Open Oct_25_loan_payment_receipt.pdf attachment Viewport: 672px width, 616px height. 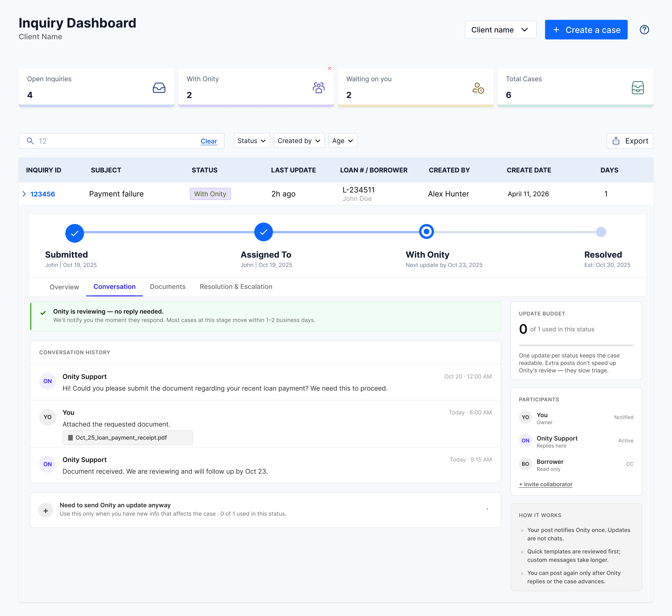[128, 438]
